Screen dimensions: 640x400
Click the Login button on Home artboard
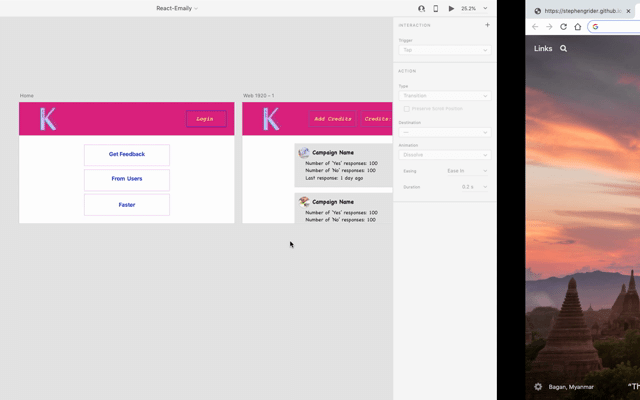(x=206, y=119)
